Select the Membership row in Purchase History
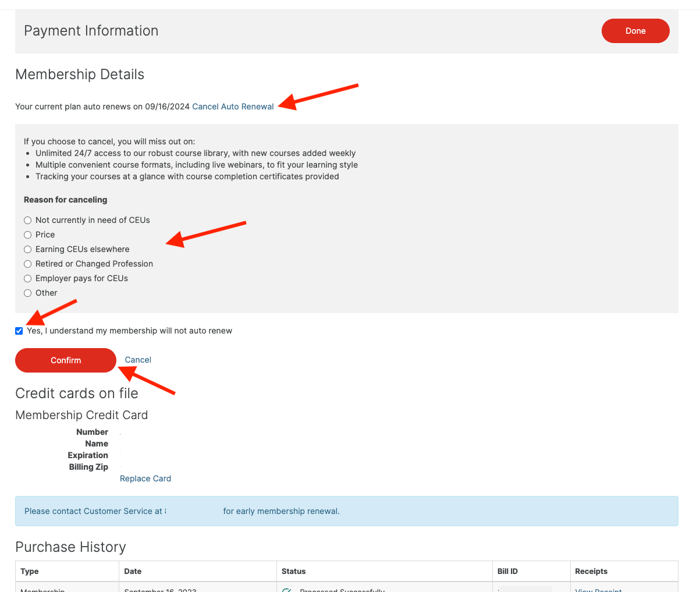Screen dimensions: 700x592 (42, 589)
